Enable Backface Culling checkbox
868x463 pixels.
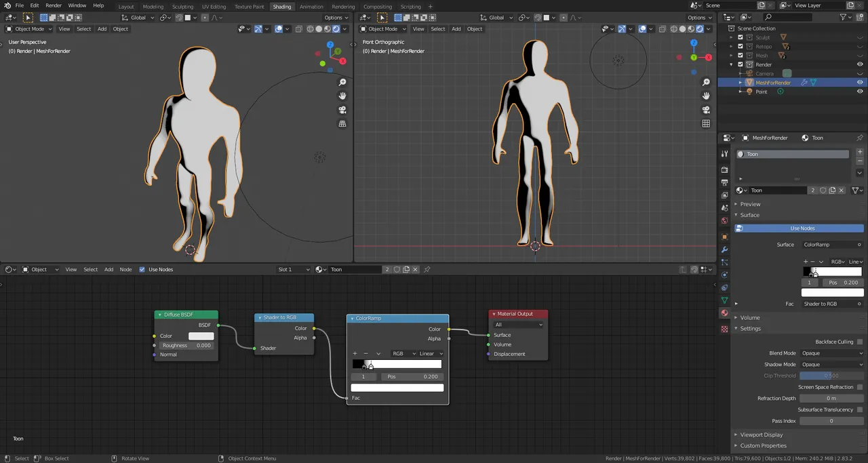click(860, 342)
